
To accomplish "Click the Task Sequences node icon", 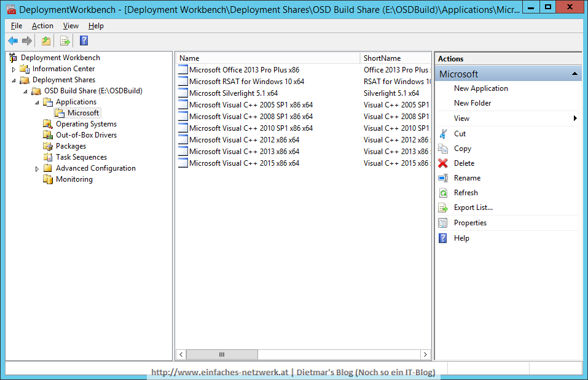I will [x=48, y=157].
